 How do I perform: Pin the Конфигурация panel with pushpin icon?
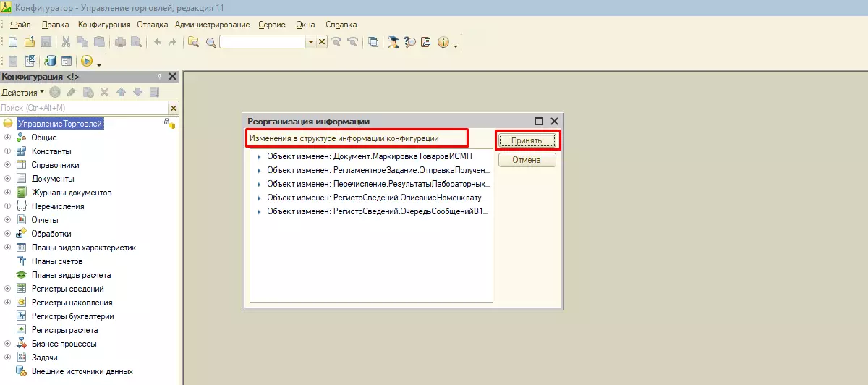160,77
